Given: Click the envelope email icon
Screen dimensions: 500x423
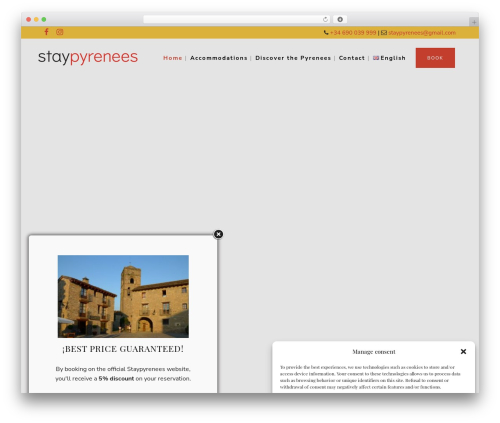Looking at the screenshot, I should pos(384,33).
